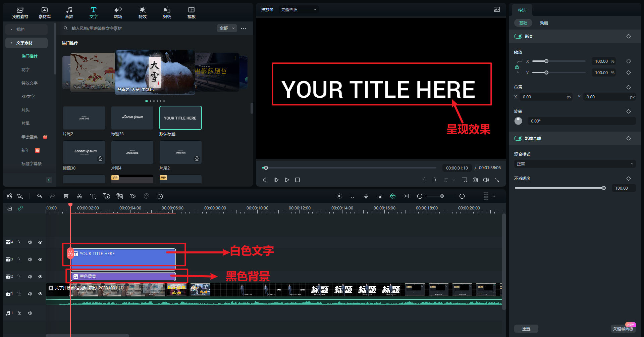Enter fullscreen preview with the expand icon

tap(497, 180)
